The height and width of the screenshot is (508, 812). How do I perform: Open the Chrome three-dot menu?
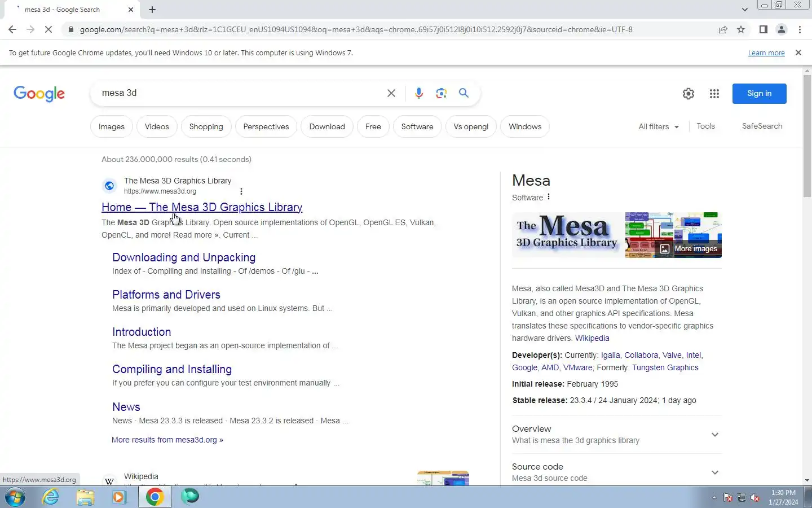pos(800,29)
